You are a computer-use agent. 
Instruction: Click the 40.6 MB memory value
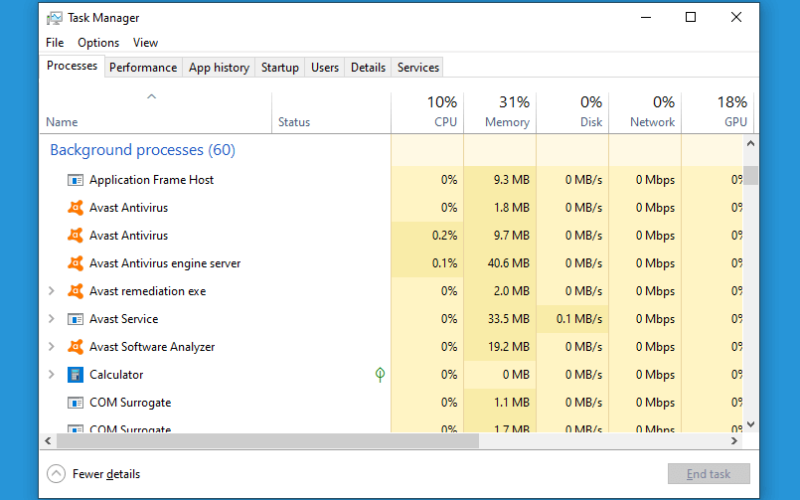click(x=509, y=263)
